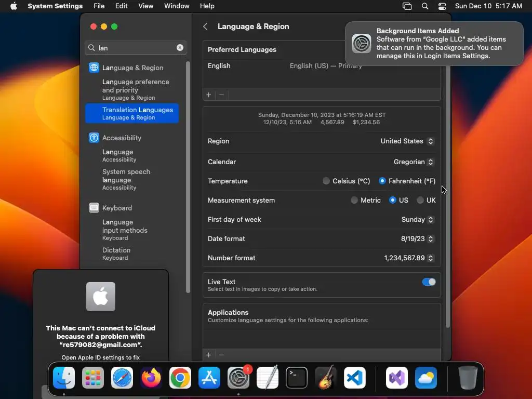Click System Settings icon in Dock

pyautogui.click(x=238, y=378)
